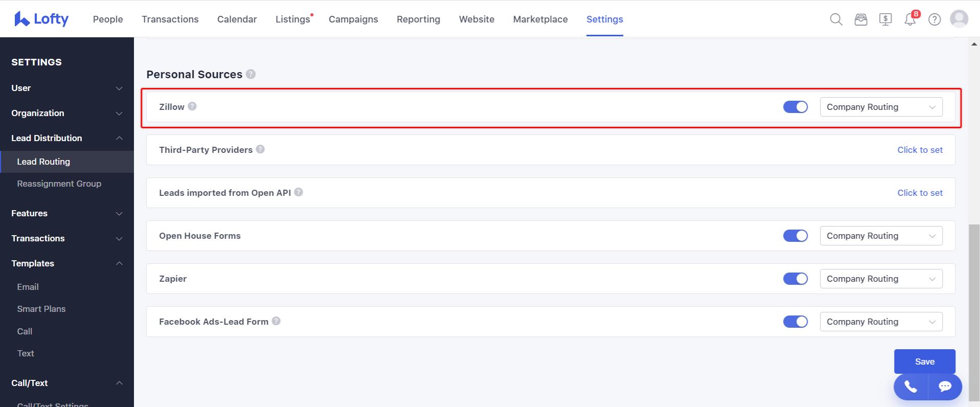Select the Settings tab
Screen dimensions: 980x407
click(605, 19)
